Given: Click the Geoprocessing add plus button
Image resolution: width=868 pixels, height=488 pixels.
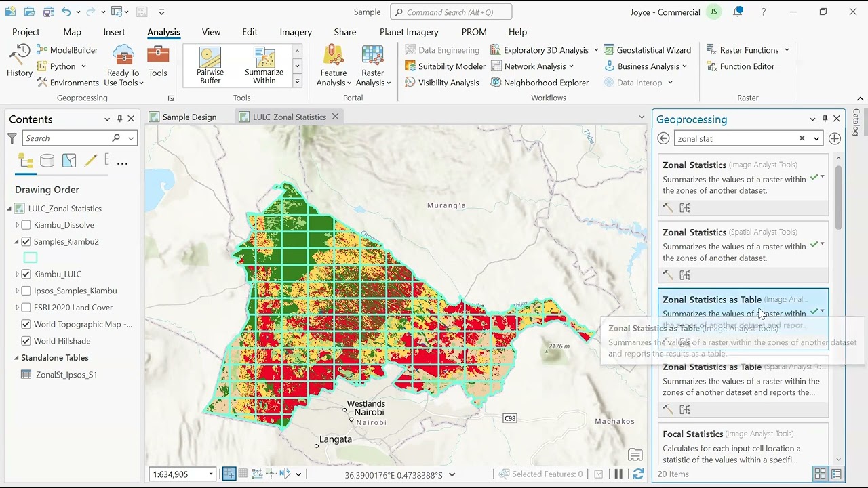Looking at the screenshot, I should pyautogui.click(x=835, y=138).
